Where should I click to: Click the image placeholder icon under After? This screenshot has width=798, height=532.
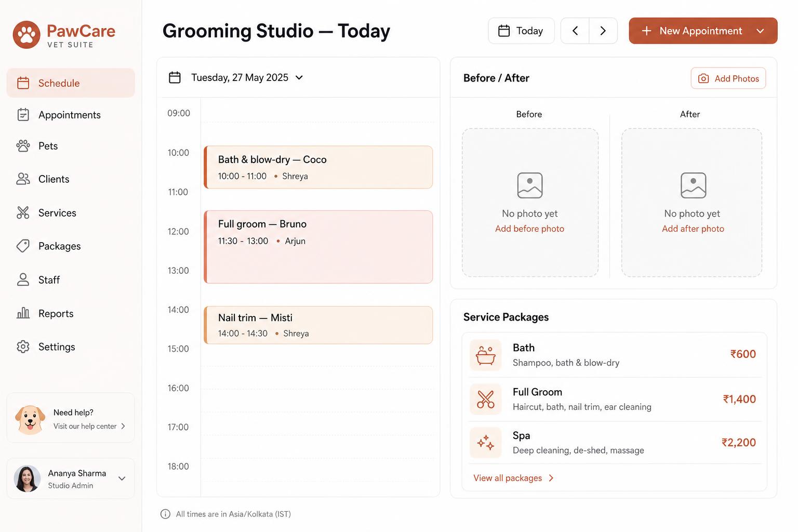click(x=693, y=185)
